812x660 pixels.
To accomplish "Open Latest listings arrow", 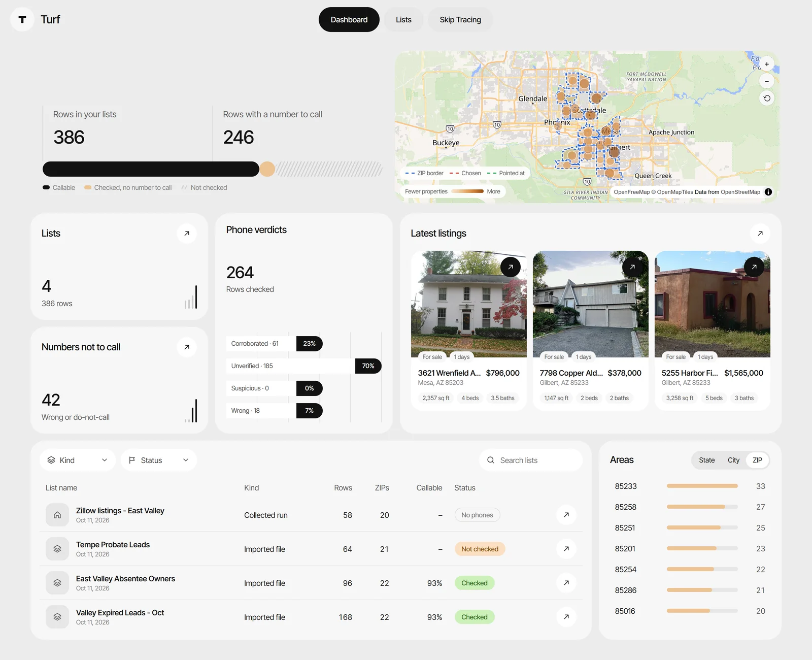I will coord(760,234).
